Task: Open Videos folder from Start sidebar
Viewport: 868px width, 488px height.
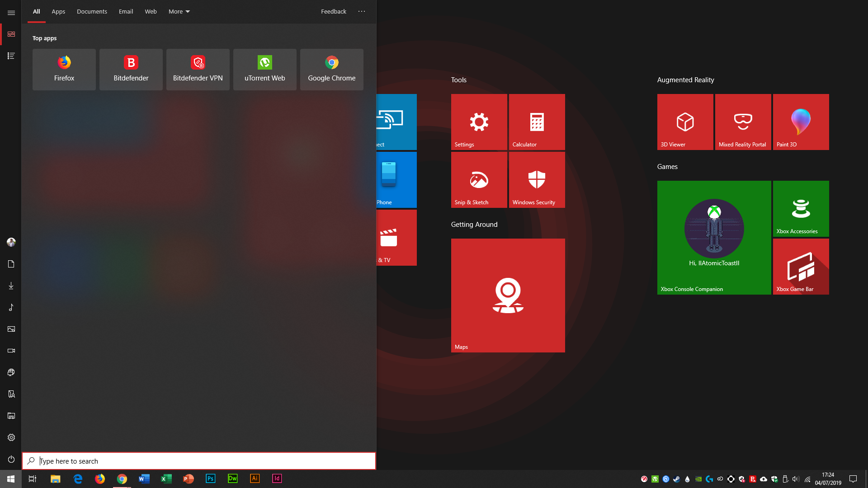Action: coord(11,351)
